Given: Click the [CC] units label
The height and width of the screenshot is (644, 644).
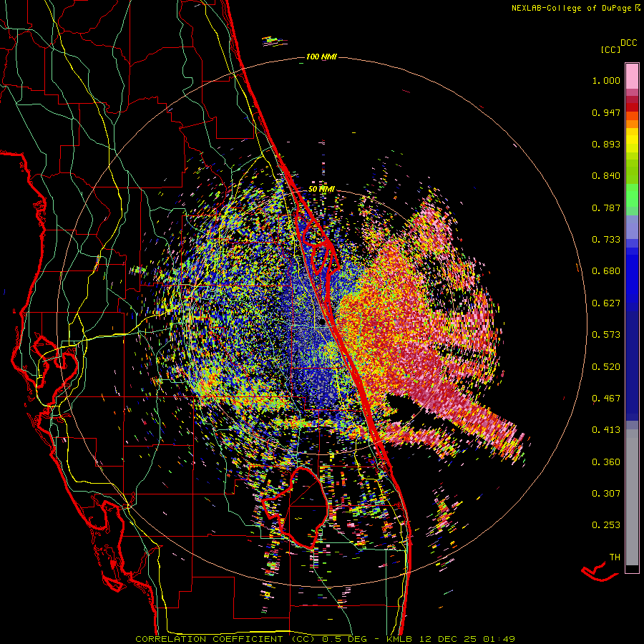Looking at the screenshot, I should pos(610,49).
